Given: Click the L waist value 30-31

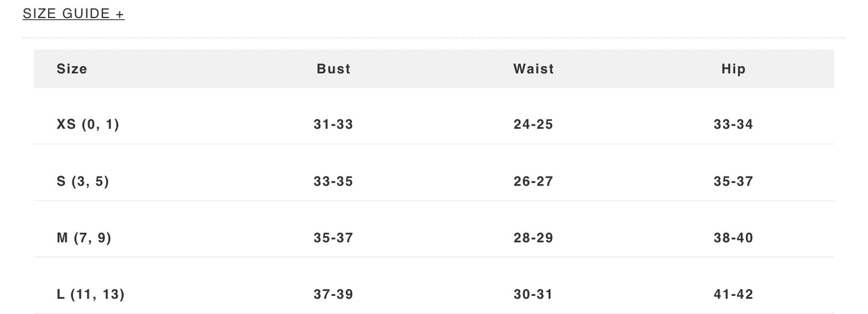Looking at the screenshot, I should pos(533,294).
